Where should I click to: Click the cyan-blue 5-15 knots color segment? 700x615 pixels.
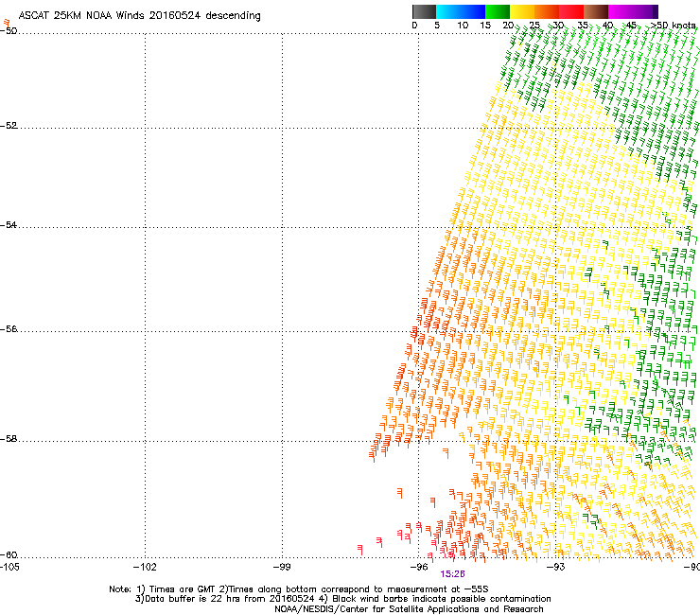(461, 11)
